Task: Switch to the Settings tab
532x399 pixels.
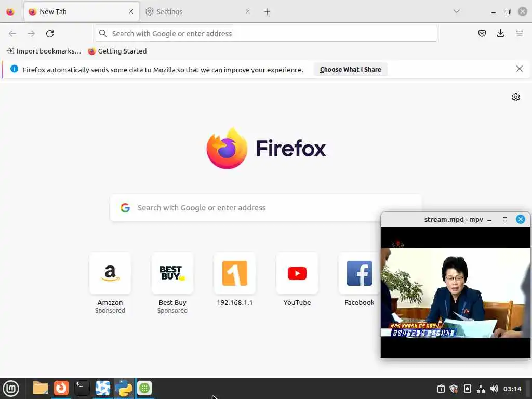Action: (x=198, y=11)
